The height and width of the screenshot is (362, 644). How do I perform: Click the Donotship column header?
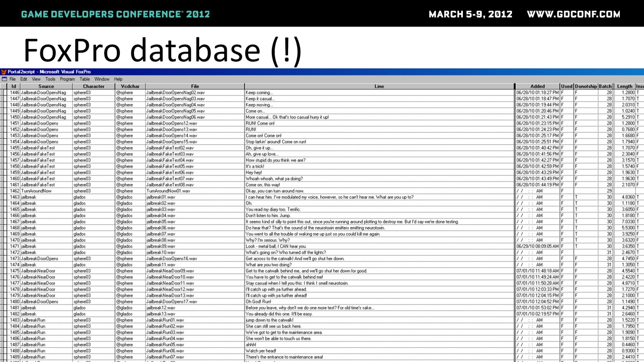(x=586, y=86)
